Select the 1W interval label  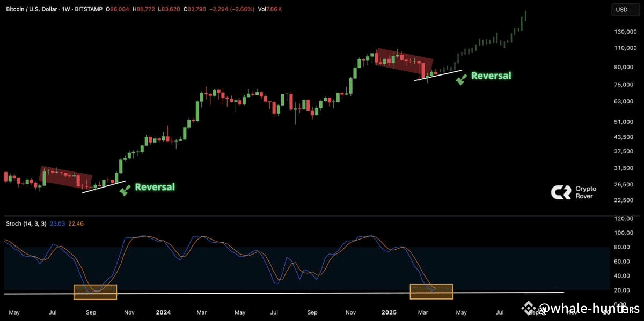(x=67, y=10)
